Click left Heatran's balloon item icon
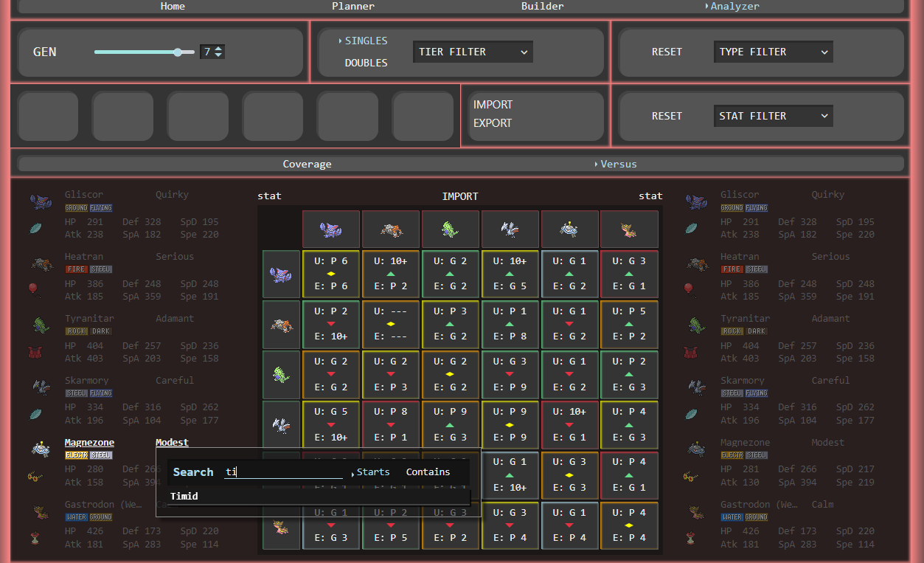Screen dimensions: 924x563 coord(34,289)
